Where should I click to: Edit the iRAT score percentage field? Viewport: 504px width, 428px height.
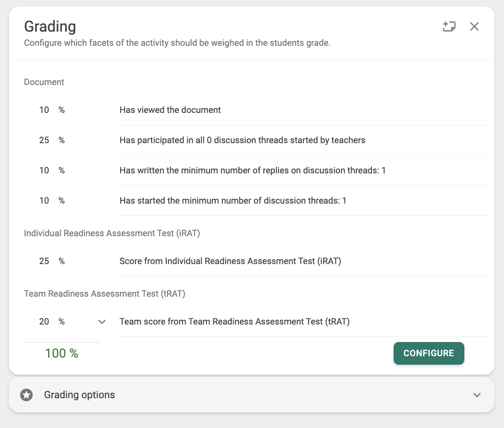[x=44, y=261]
